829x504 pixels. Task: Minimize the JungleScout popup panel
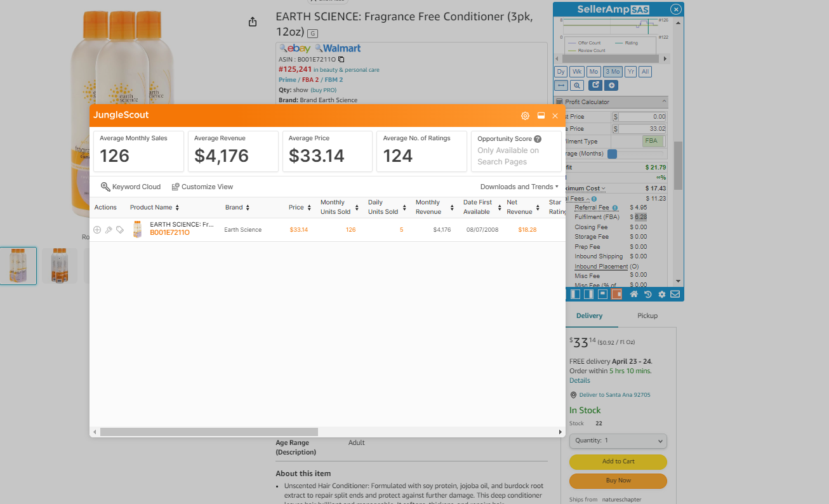[541, 116]
